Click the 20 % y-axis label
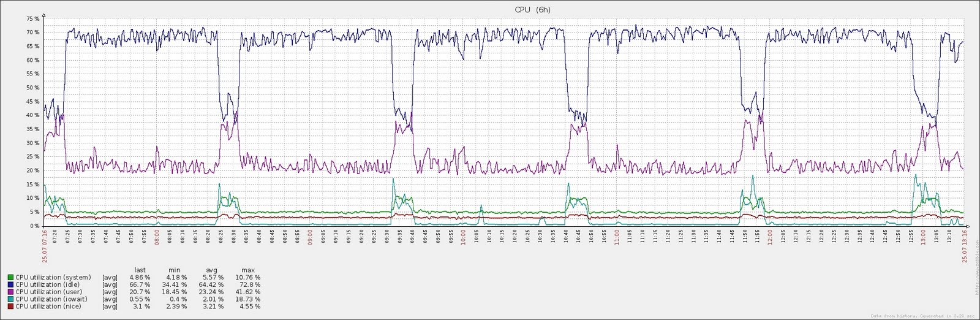This screenshot has width=980, height=320. (33, 170)
